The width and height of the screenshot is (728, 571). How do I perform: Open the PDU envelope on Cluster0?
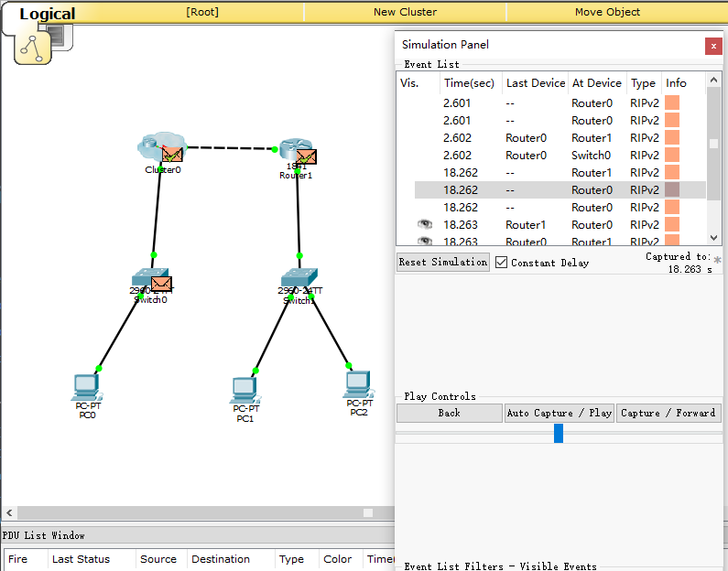click(172, 155)
